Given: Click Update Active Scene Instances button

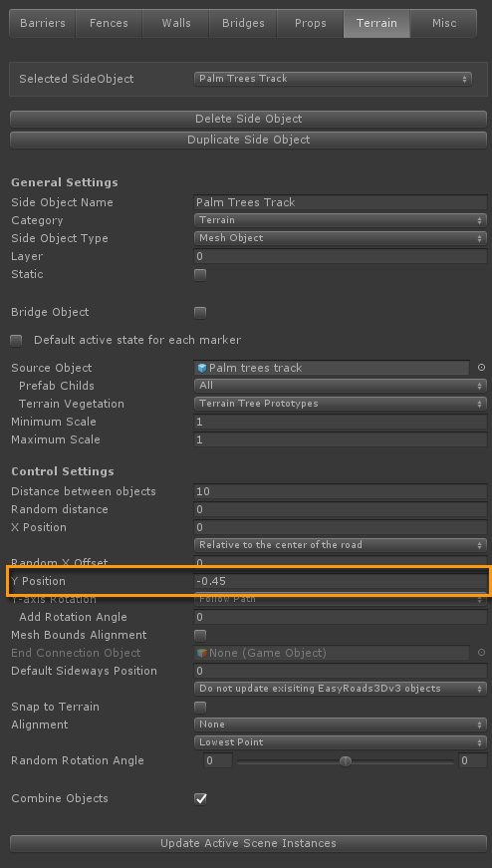Looking at the screenshot, I should point(249,844).
